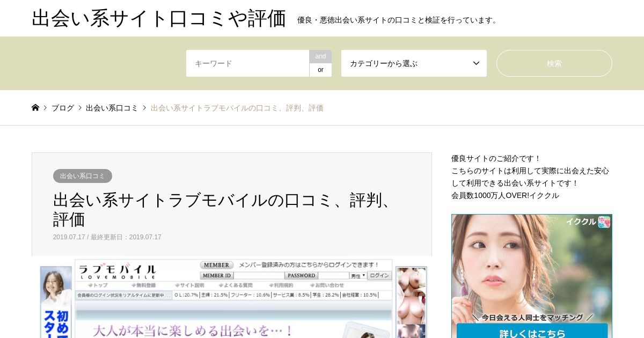This screenshot has width=644, height=338.
Task: Click the 検索 search button
Action: click(554, 63)
